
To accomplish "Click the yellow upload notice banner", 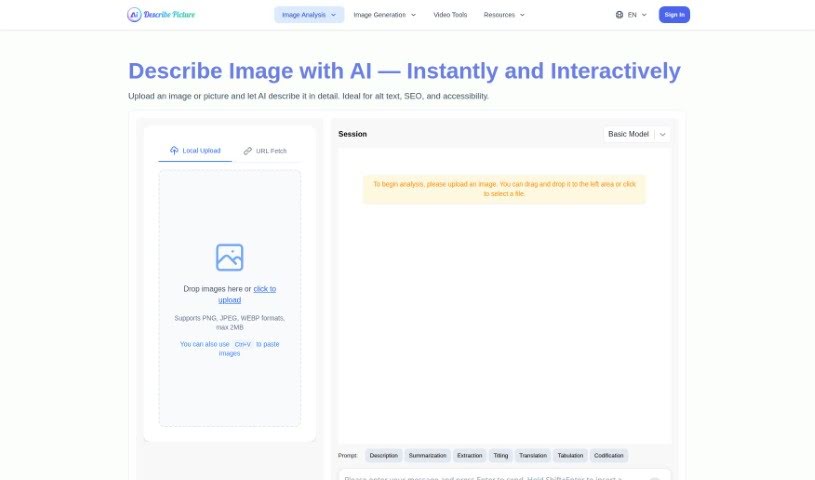I will [x=504, y=189].
